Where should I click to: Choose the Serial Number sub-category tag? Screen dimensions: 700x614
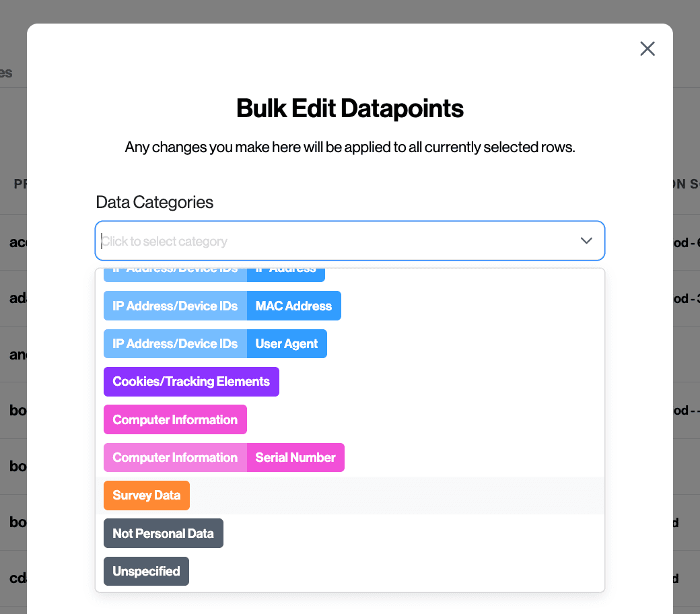point(295,457)
